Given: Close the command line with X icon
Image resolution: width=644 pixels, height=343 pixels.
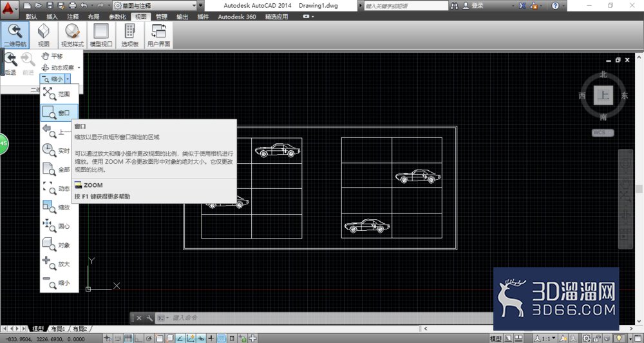Looking at the screenshot, I should click(139, 318).
